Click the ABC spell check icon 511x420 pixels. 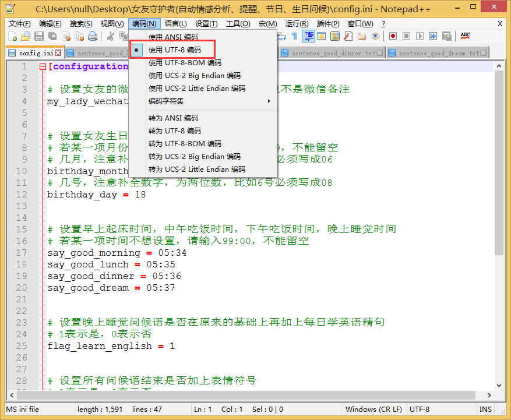click(465, 36)
